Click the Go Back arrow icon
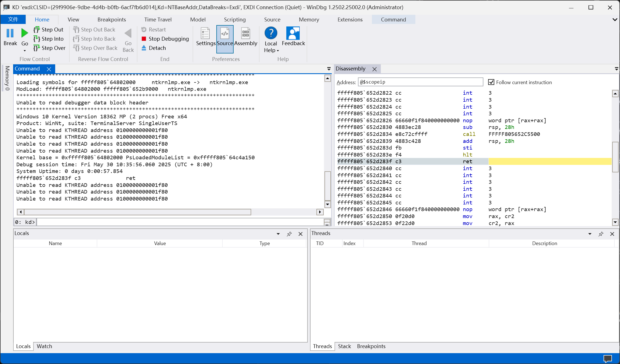620x364 pixels. click(128, 33)
